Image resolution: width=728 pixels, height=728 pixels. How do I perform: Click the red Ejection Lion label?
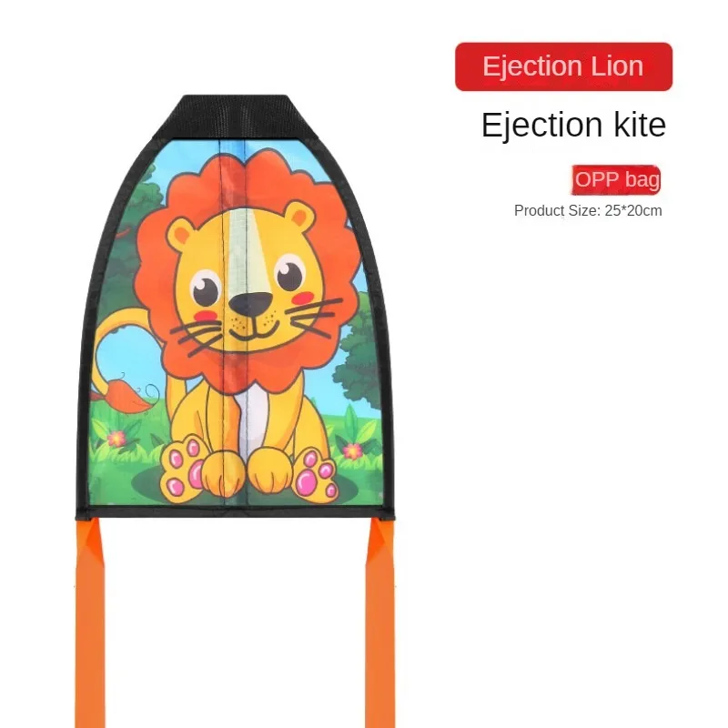563,66
